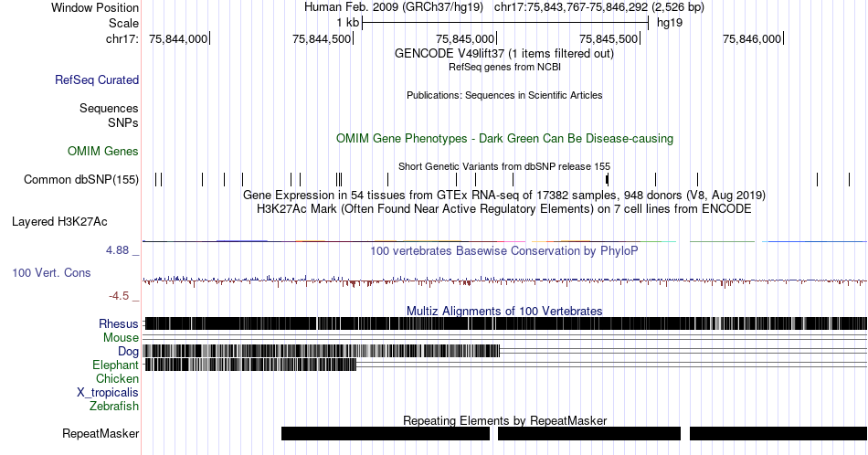Open the OMIM Genes track label

coord(103,151)
